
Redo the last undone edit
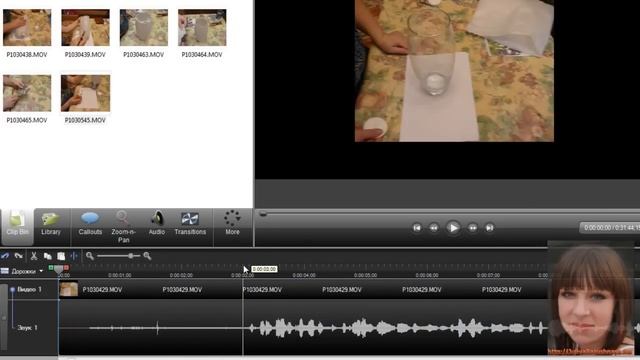(18, 256)
